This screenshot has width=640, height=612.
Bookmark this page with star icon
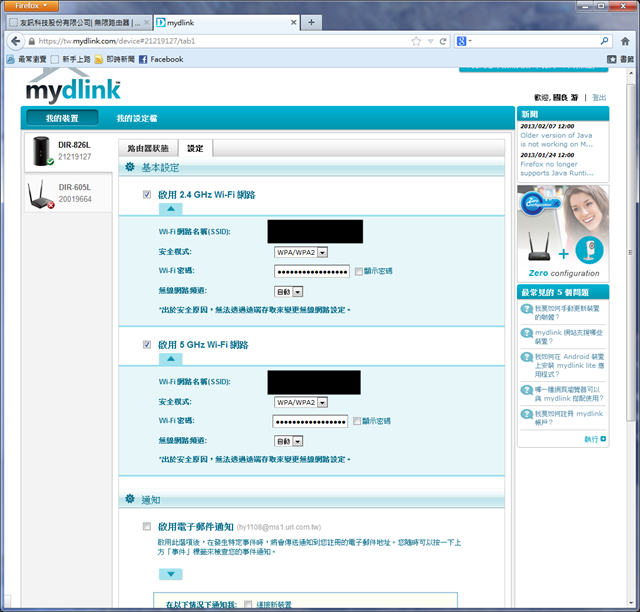click(416, 41)
